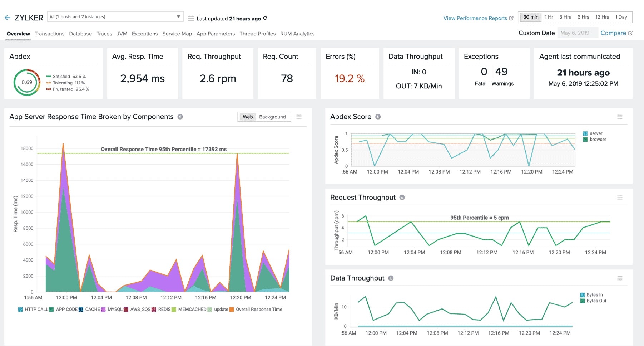The height and width of the screenshot is (346, 644).
Task: Open the Apdex Score chart options menu
Action: [620, 117]
